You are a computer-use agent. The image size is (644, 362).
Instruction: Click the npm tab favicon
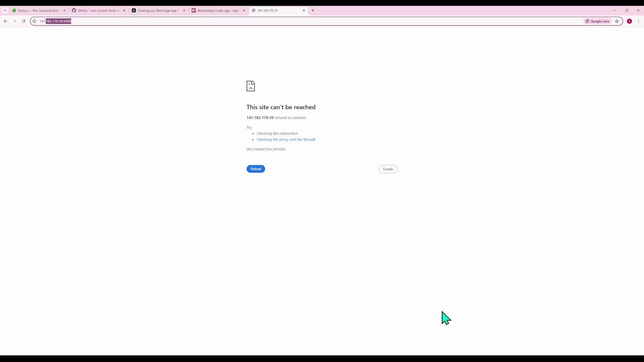click(194, 10)
